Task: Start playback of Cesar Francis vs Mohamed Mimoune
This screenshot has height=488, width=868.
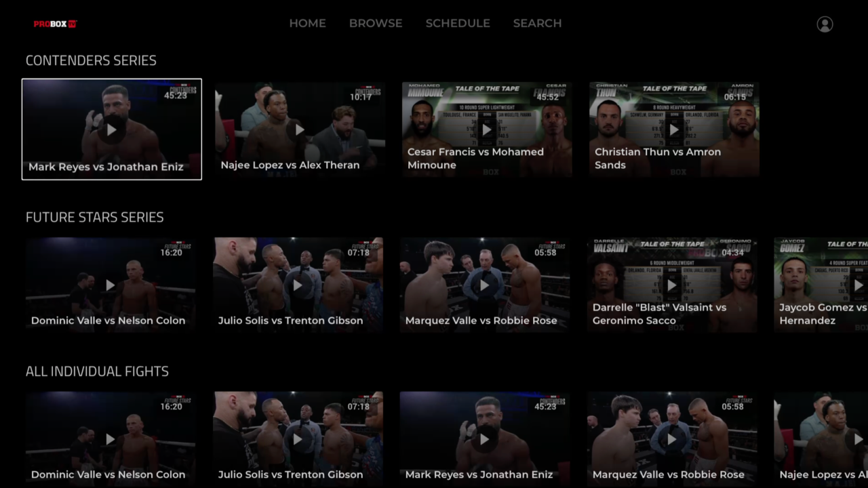Action: click(486, 129)
